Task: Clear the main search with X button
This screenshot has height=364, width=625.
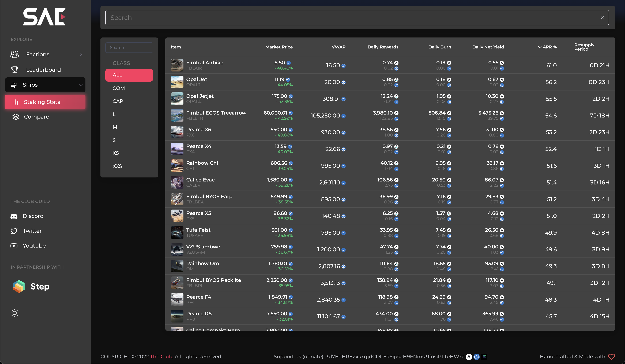Action: 603,17
